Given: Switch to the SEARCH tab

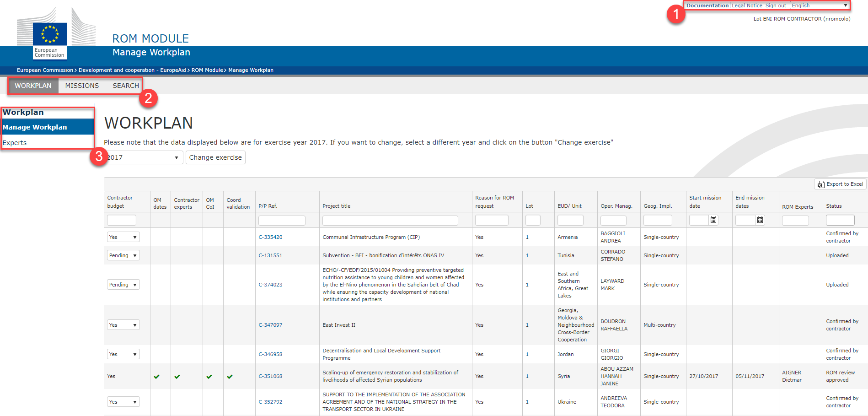Looking at the screenshot, I should pos(126,86).
